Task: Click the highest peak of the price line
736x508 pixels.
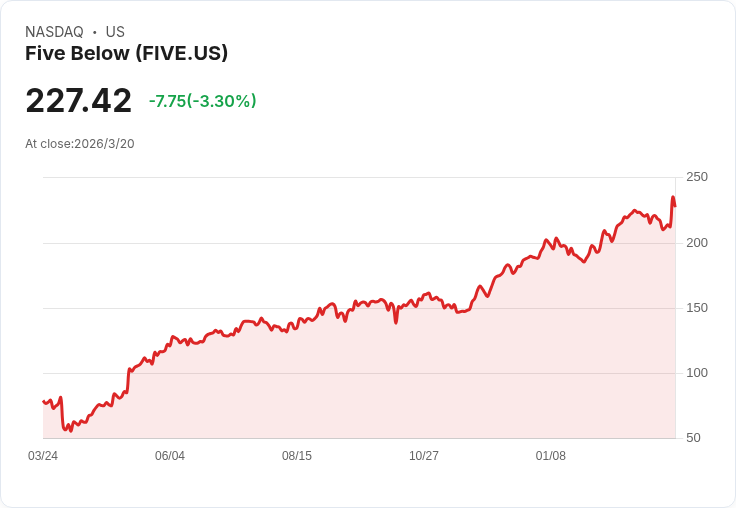Action: tap(673, 197)
